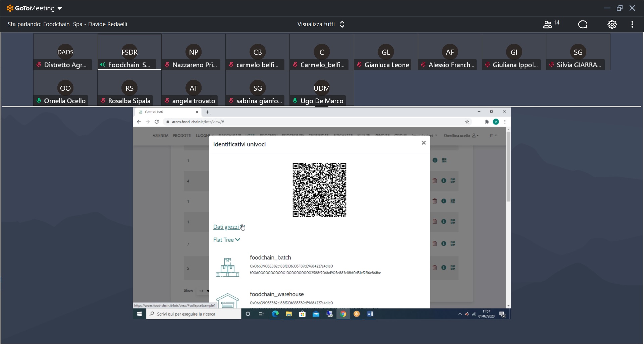Viewport: 644px width, 345px height.
Task: Select the Gestisci lotti browser tab
Action: tap(168, 112)
